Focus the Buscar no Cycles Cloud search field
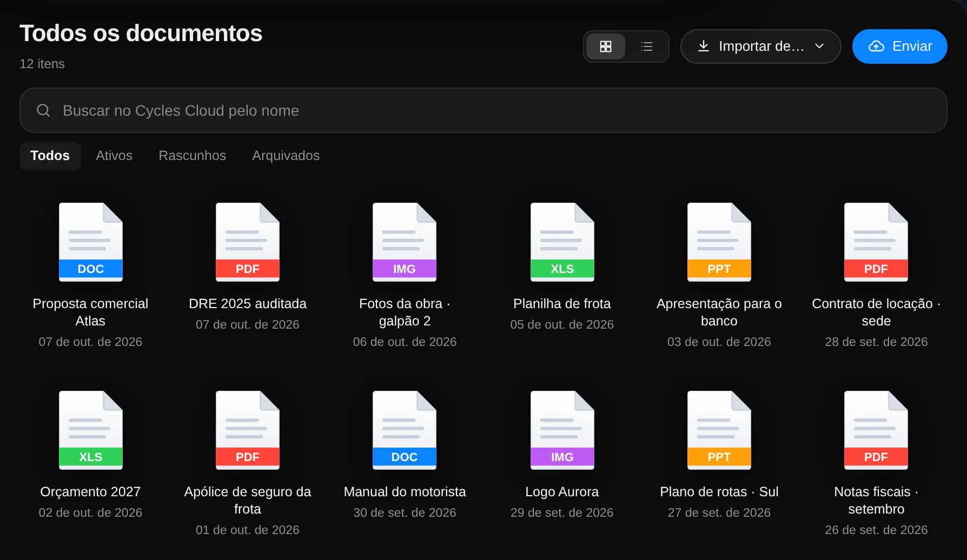Image resolution: width=967 pixels, height=560 pixels. pos(483,110)
